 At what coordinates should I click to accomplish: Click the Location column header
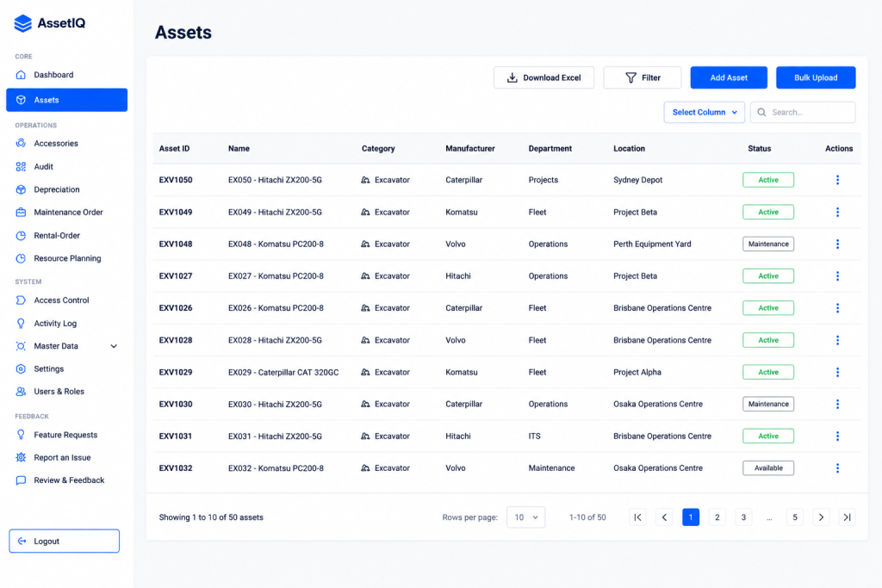629,148
